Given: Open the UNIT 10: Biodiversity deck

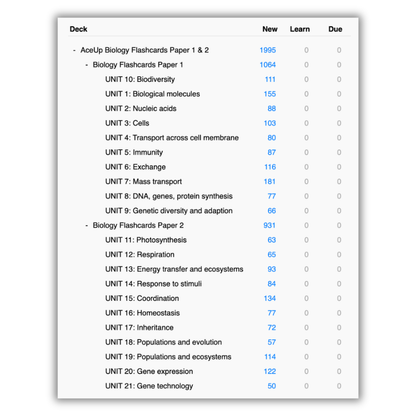Looking at the screenshot, I should [140, 79].
